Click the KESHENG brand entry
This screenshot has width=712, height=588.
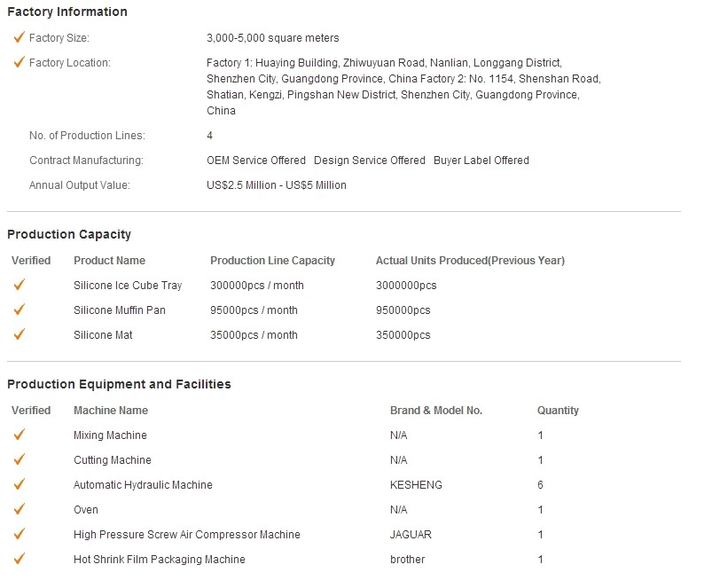pos(416,485)
